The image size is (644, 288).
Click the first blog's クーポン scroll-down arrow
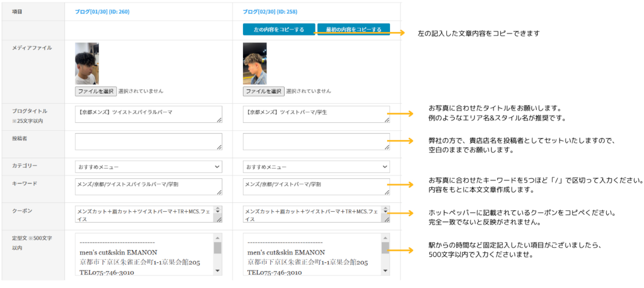218,211
